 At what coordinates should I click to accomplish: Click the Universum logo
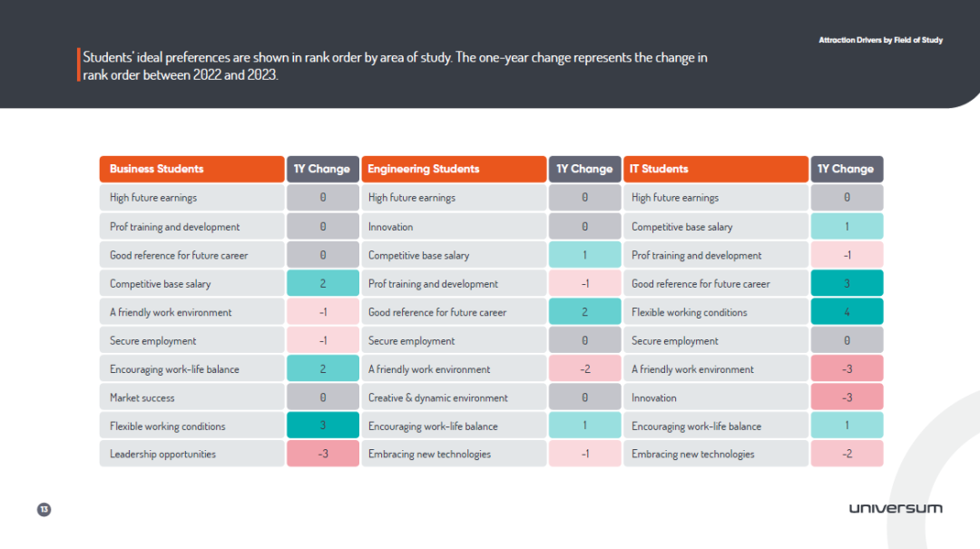pyautogui.click(x=896, y=508)
